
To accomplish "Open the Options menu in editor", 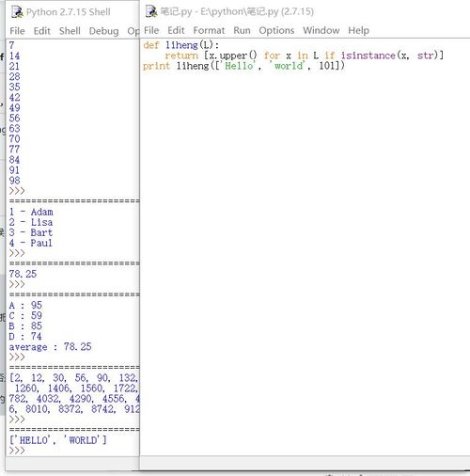I will [x=276, y=30].
